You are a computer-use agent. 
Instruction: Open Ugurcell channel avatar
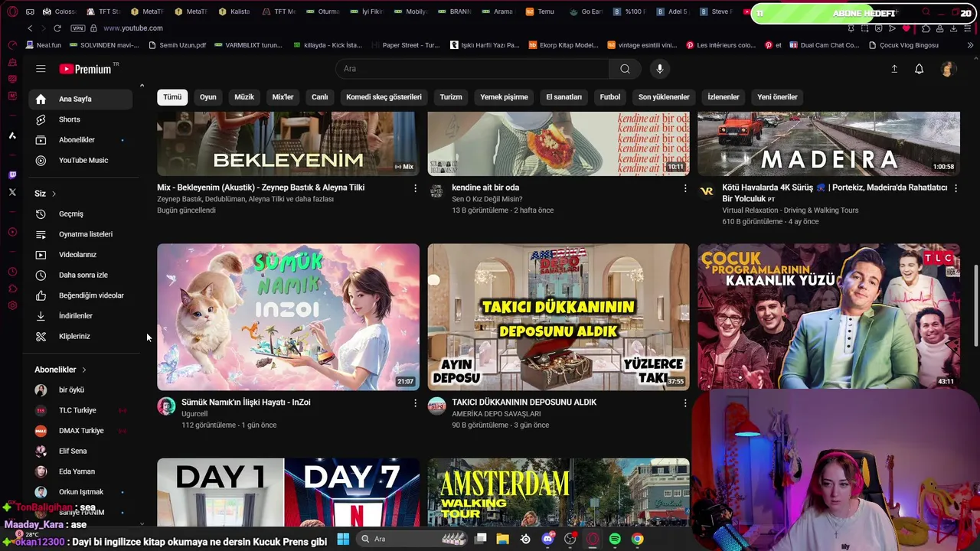tap(166, 406)
